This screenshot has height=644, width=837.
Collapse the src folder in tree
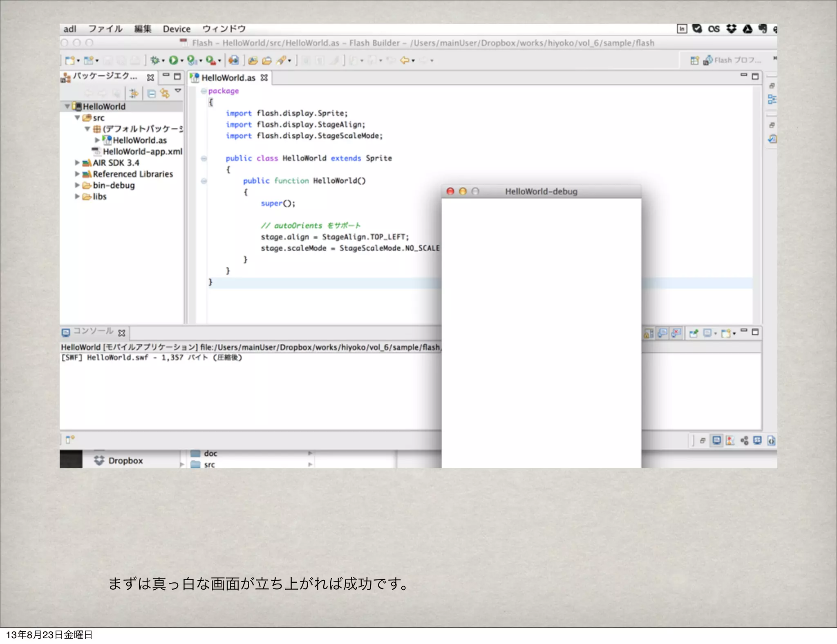(77, 118)
